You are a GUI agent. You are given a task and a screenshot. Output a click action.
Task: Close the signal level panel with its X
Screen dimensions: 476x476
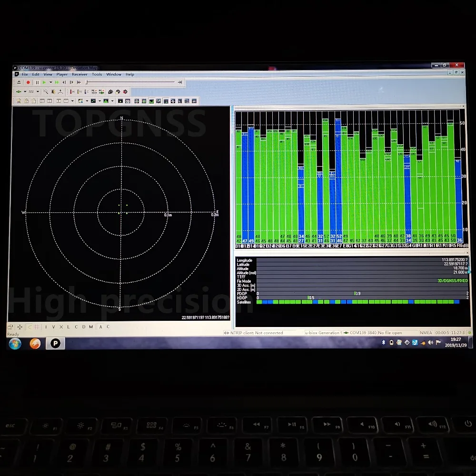tap(463, 106)
